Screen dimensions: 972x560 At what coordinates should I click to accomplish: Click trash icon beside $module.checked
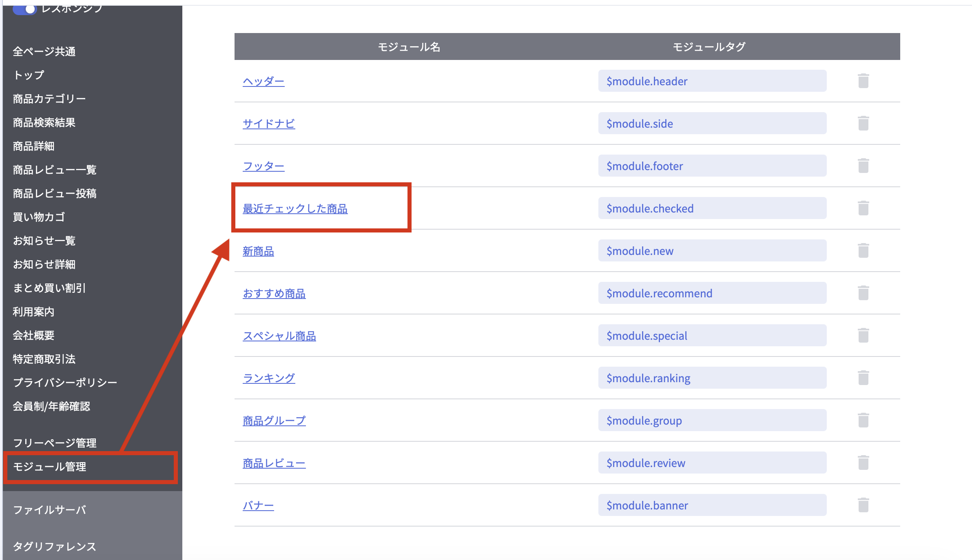(x=863, y=208)
